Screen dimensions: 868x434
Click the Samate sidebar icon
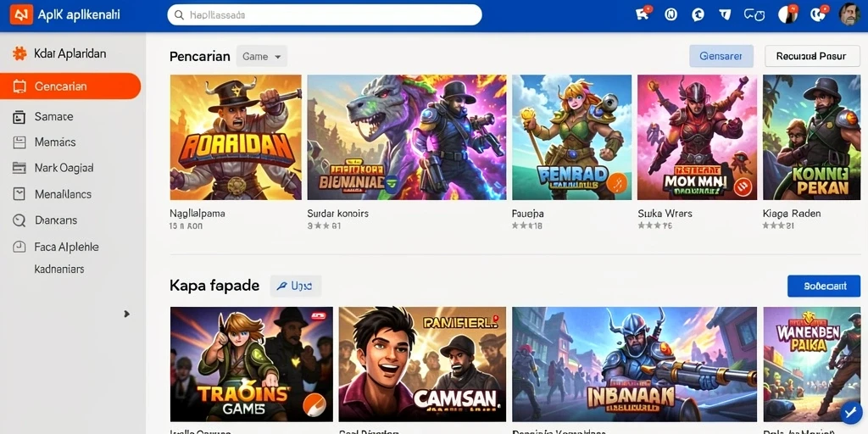[x=19, y=117]
